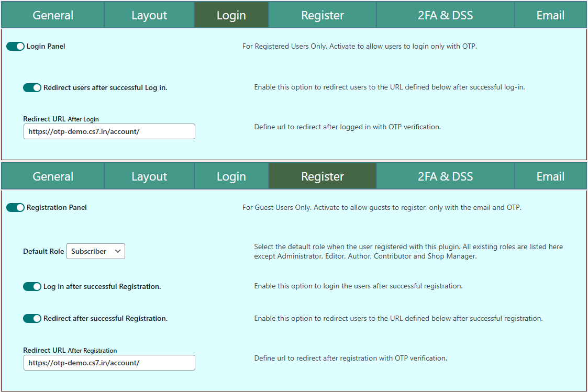The image size is (588, 392).
Task: Click the Redirect URL After Login field
Action: [x=109, y=131]
